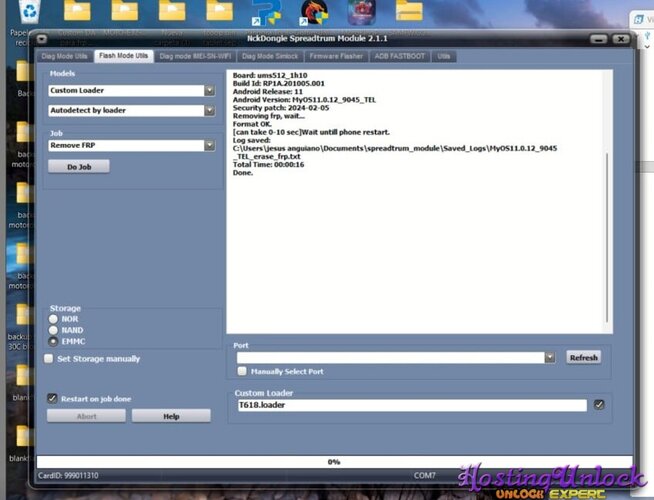Viewport: 654px width, 500px height.
Task: Click the Do Job button
Action: [79, 167]
